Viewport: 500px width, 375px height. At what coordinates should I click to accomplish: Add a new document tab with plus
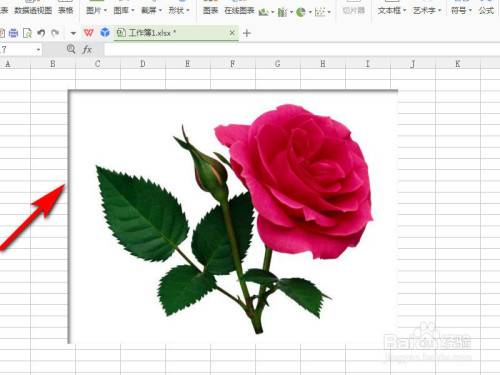tap(247, 33)
